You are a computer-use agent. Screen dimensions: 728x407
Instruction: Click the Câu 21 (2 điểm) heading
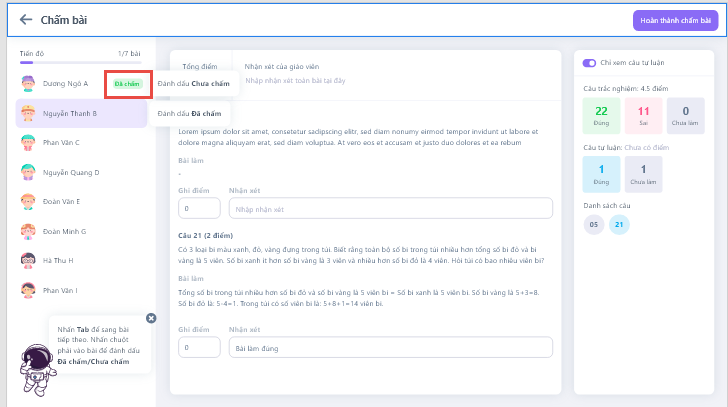coord(205,236)
